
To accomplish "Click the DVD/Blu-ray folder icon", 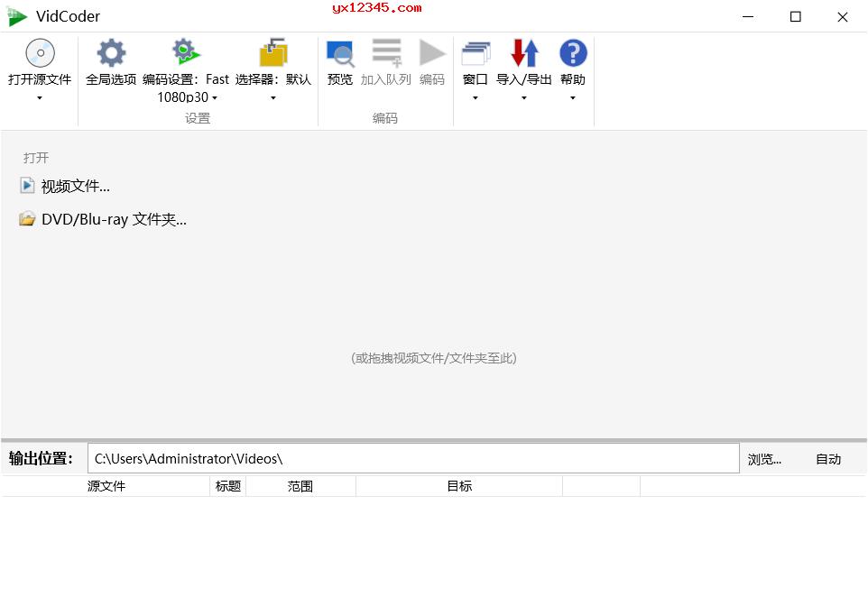I will pyautogui.click(x=26, y=219).
